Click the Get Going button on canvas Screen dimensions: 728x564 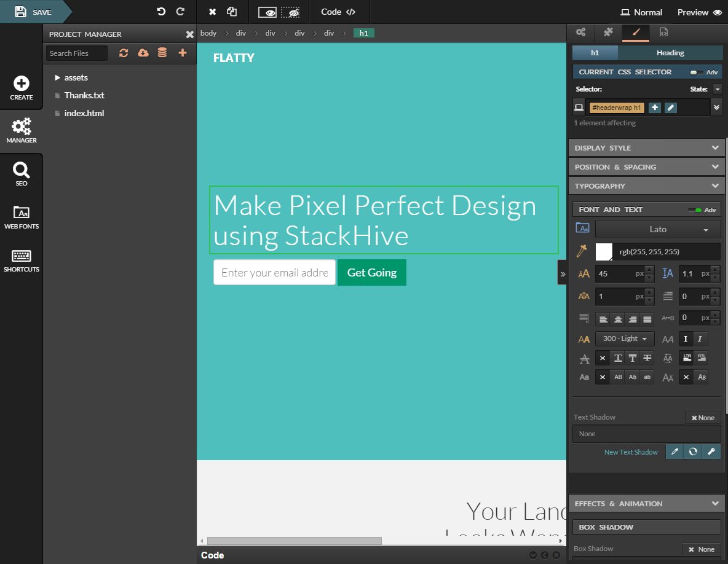[372, 273]
